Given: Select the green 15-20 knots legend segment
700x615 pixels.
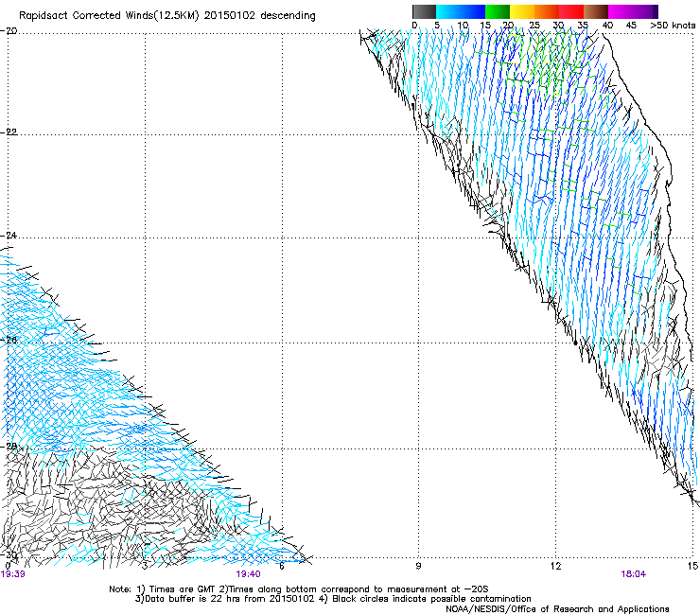Looking at the screenshot, I should click(498, 11).
